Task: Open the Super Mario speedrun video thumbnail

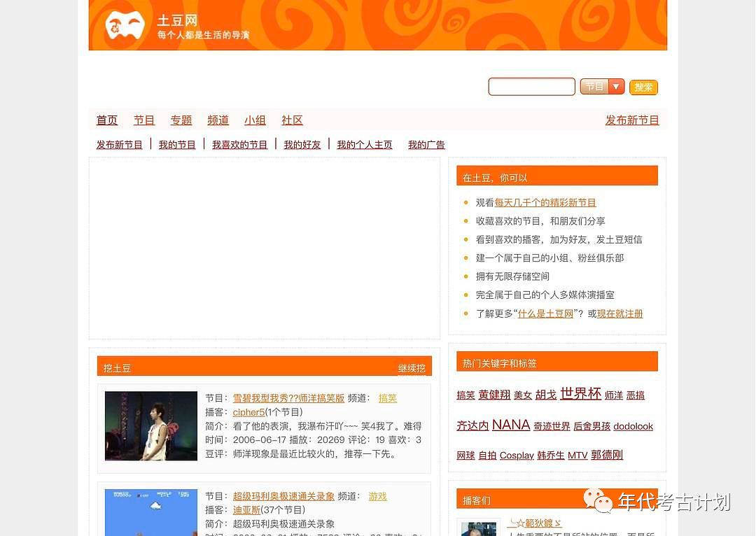Action: pos(151,512)
